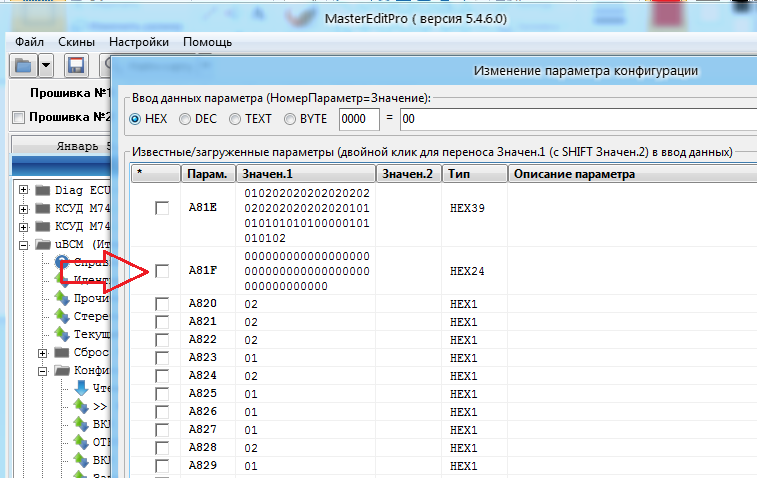This screenshot has height=478, width=757.
Task: Select the TEXT radio button
Action: (235, 119)
